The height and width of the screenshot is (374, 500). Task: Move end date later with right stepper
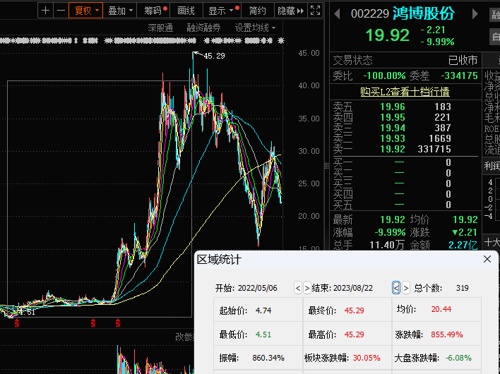tap(406, 288)
